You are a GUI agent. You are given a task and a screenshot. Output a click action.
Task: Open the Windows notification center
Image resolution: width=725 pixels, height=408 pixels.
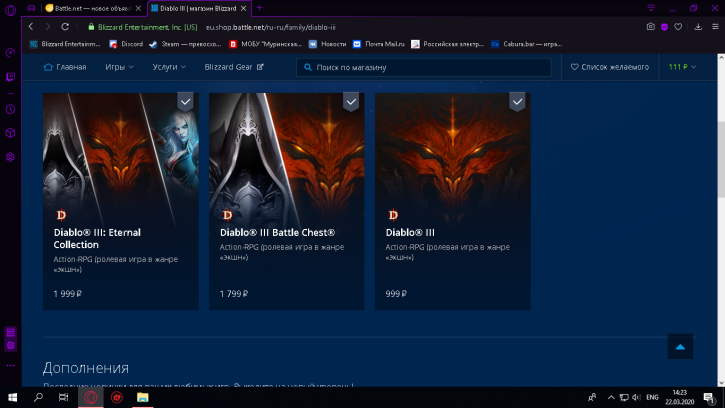[709, 397]
